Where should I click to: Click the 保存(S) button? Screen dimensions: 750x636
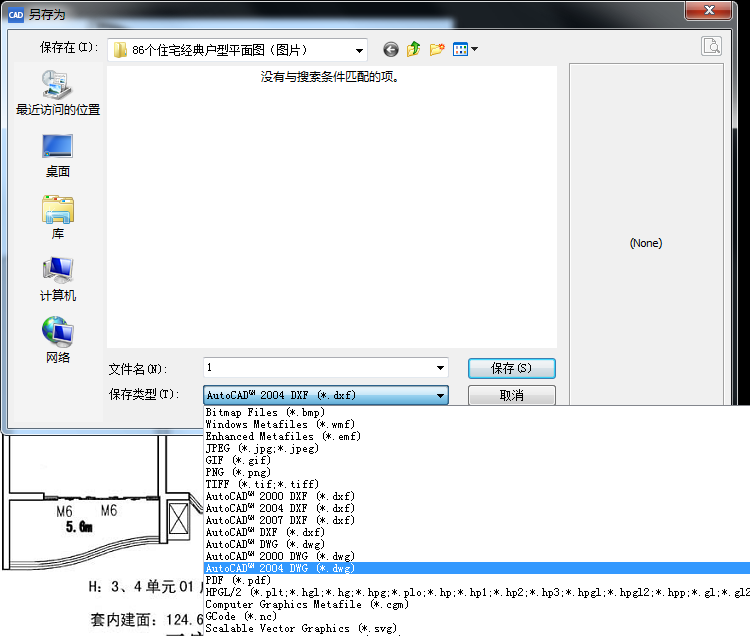click(x=511, y=368)
